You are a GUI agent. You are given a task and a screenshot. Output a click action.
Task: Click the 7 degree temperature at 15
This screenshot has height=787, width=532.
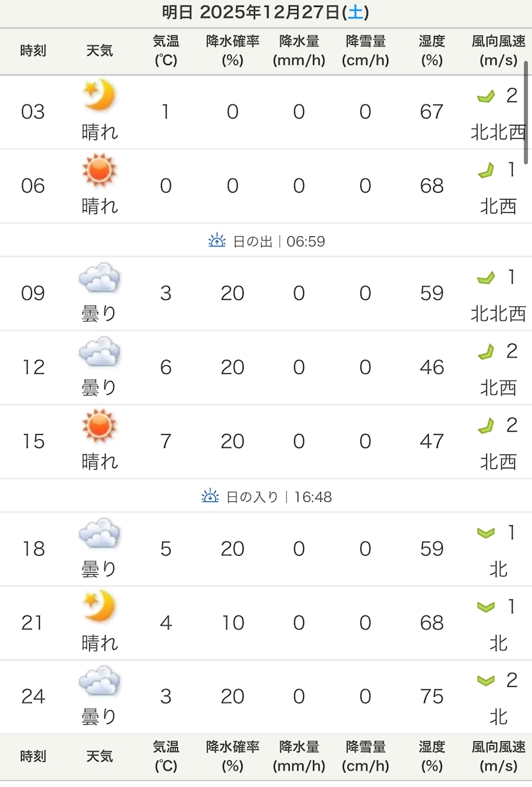165,441
